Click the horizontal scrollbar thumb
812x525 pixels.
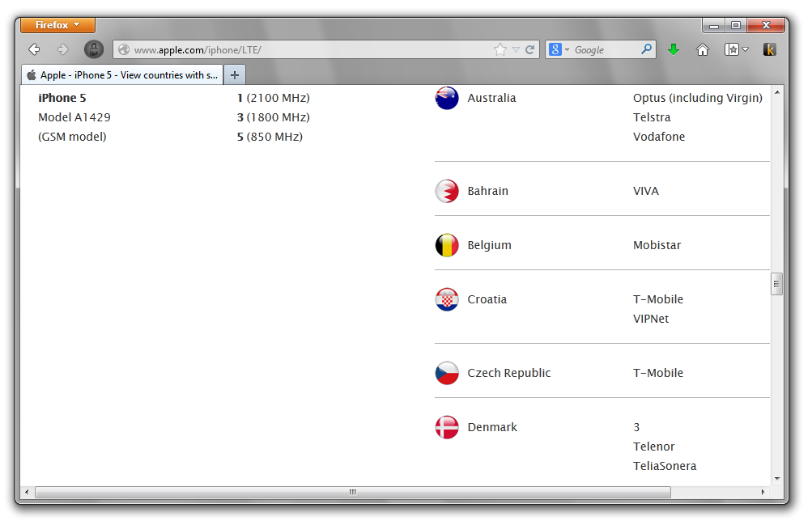coord(353,492)
